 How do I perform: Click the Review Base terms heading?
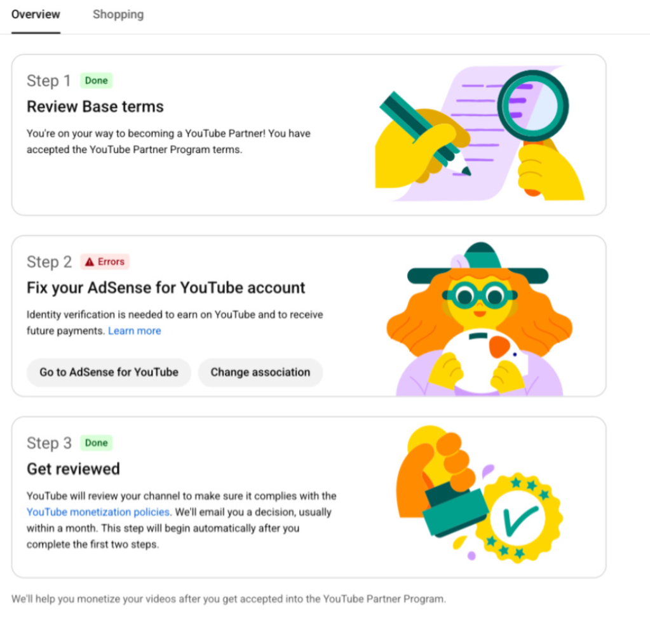[x=95, y=107]
